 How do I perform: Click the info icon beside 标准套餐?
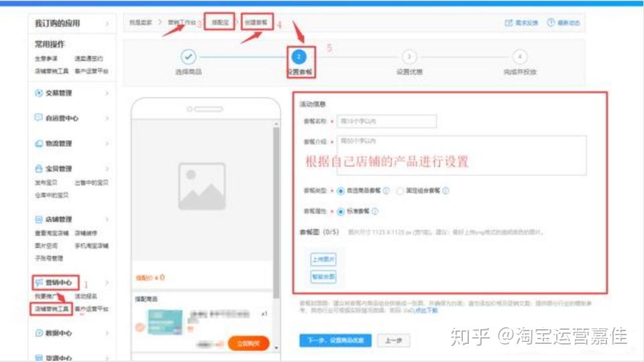point(374,211)
